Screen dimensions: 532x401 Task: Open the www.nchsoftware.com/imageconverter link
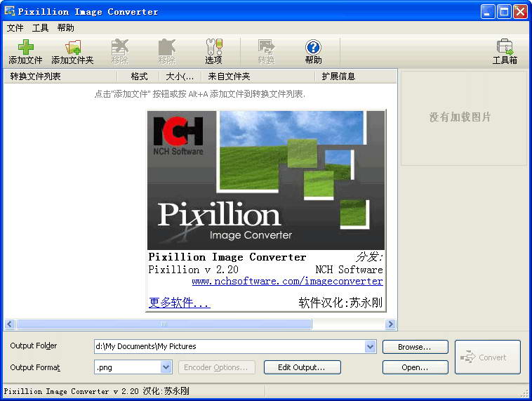click(287, 282)
